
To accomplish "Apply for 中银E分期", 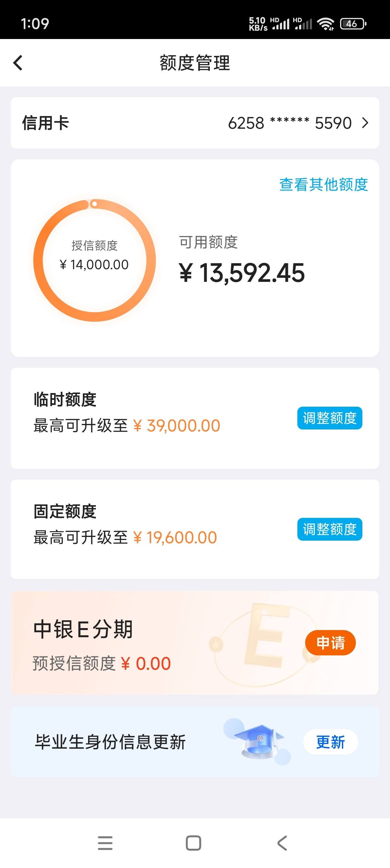I will click(331, 643).
